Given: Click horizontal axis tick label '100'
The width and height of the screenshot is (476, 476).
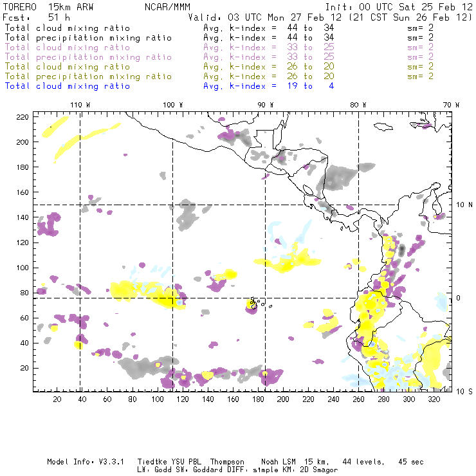Looking at the screenshot, I should pyautogui.click(x=158, y=399).
